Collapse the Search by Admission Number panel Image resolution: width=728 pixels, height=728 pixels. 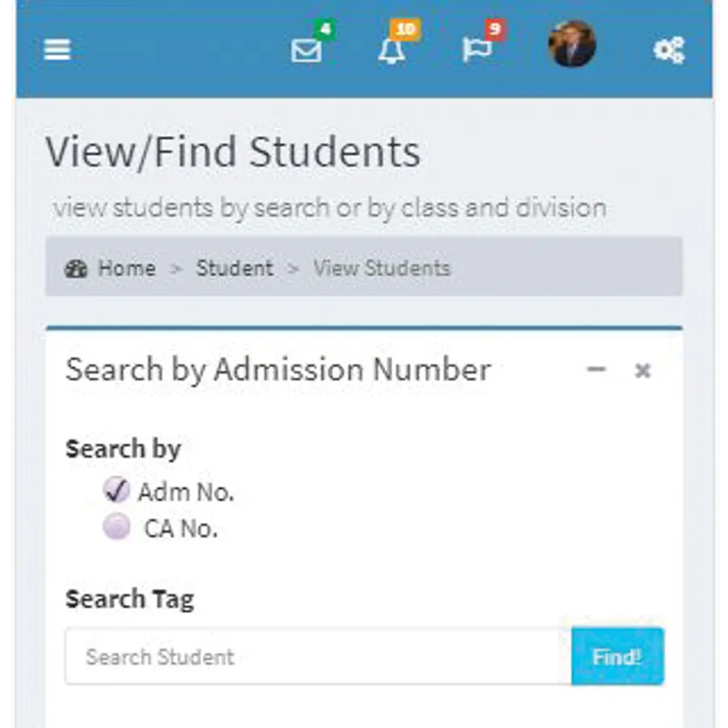(597, 370)
